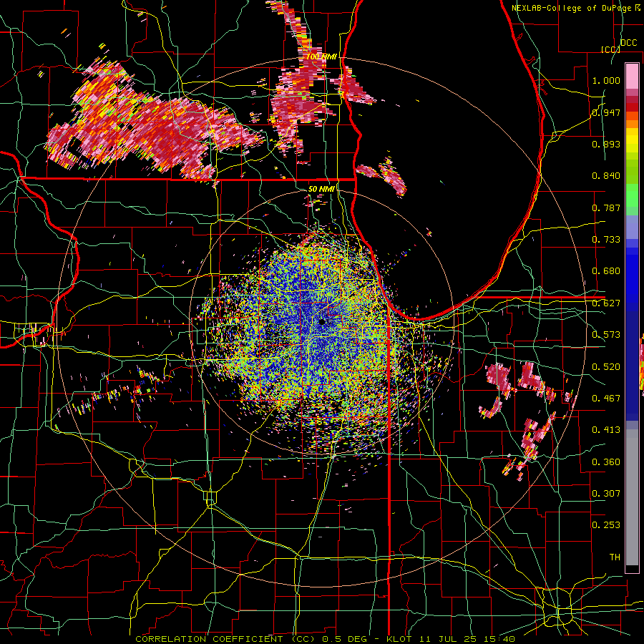The image size is (644, 644).
Task: Click the [CC] label above the color bar
Action: 610,49
